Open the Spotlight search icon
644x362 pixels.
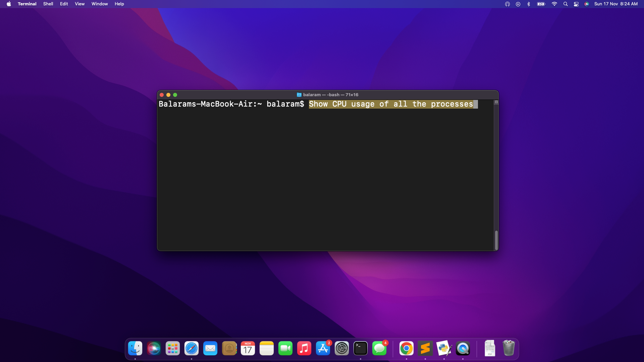click(x=566, y=4)
